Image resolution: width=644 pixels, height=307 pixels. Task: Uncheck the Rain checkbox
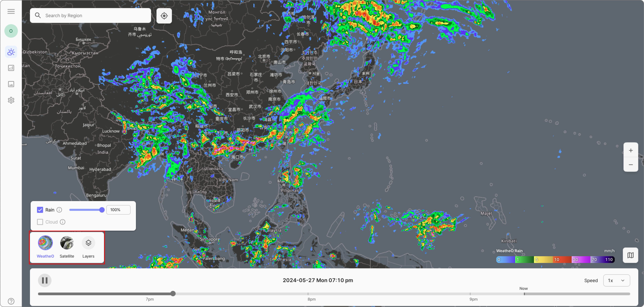tap(40, 210)
